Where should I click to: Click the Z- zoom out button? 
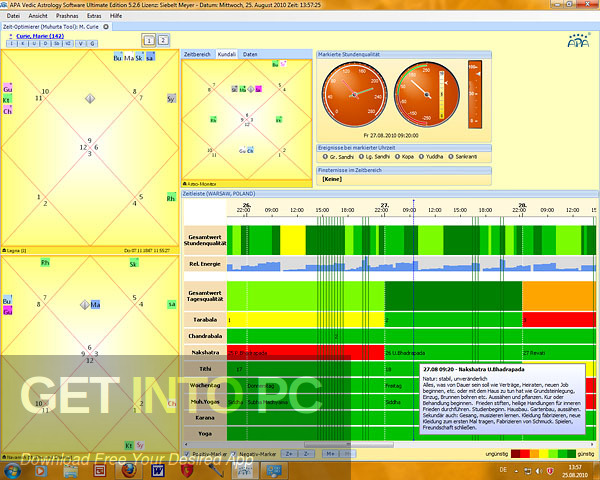(x=307, y=454)
